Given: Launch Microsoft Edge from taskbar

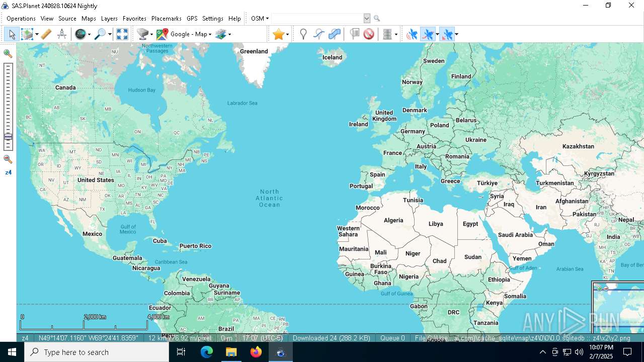Looking at the screenshot, I should (x=207, y=352).
